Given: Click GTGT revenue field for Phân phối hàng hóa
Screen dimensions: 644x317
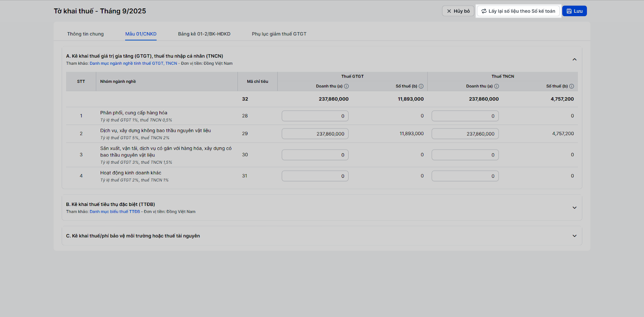Looking at the screenshot, I should click(315, 116).
